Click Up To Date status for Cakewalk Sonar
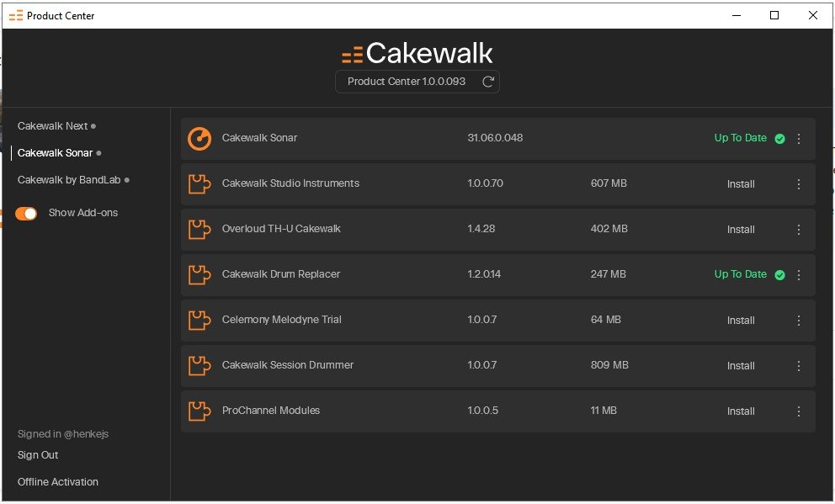The width and height of the screenshot is (835, 504). (x=740, y=138)
